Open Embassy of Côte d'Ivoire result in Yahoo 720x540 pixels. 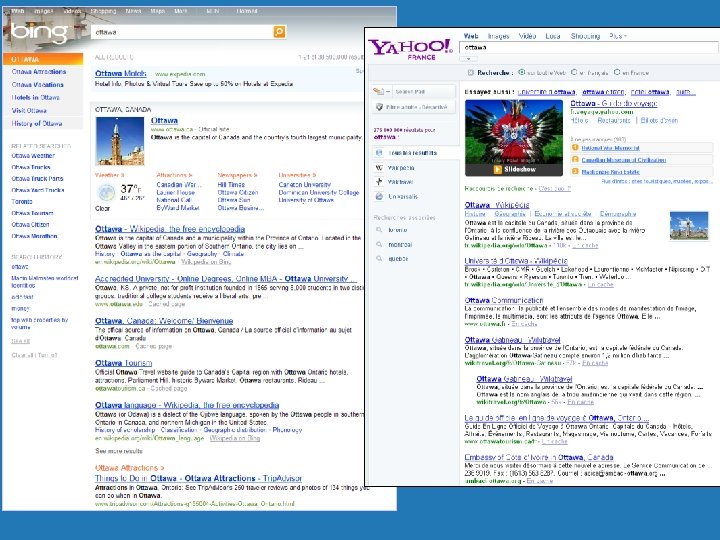[539, 457]
